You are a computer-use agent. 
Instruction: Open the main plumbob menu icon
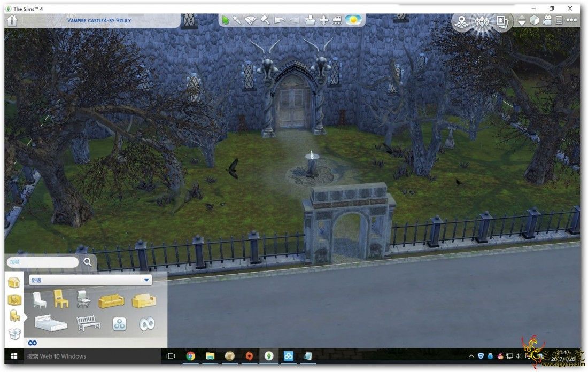[x=482, y=22]
